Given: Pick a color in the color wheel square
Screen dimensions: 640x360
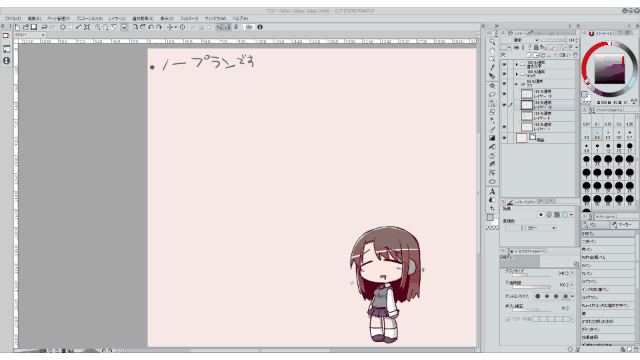Looking at the screenshot, I should [609, 69].
